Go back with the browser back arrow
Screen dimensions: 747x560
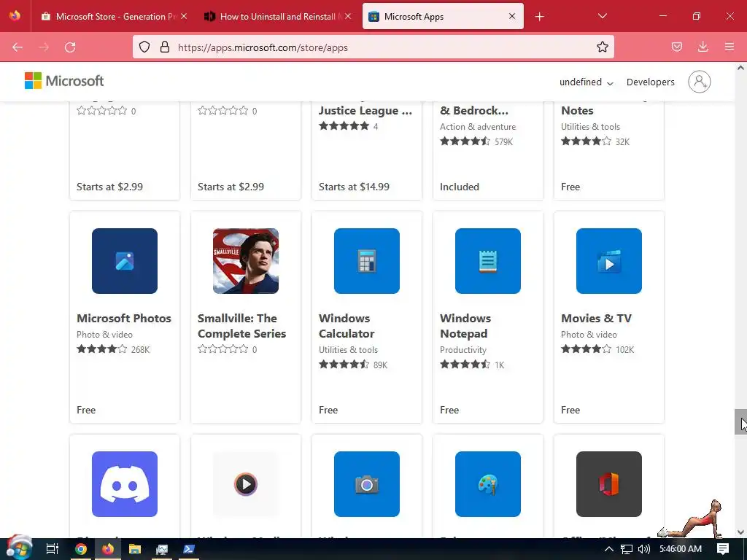coord(18,47)
